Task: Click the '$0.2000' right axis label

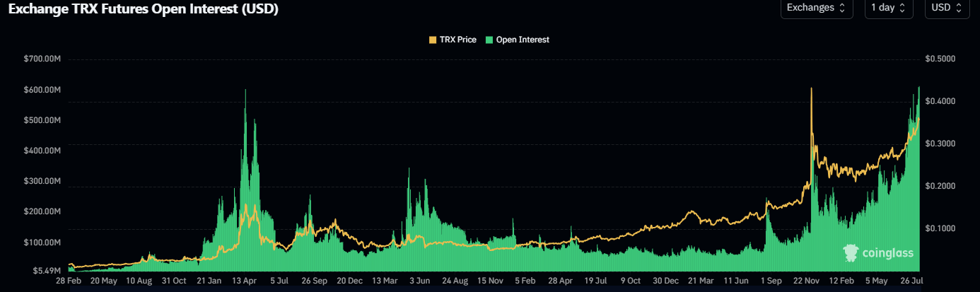Action: coord(939,186)
